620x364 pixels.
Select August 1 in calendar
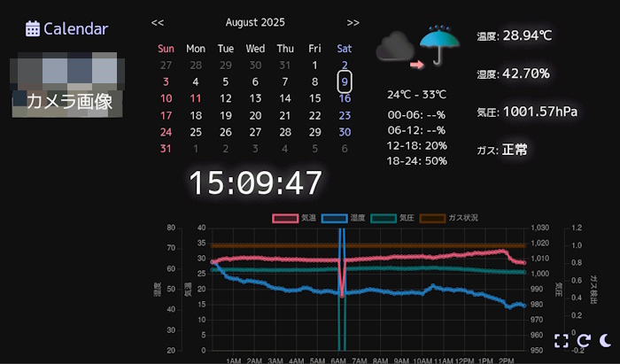(x=314, y=66)
